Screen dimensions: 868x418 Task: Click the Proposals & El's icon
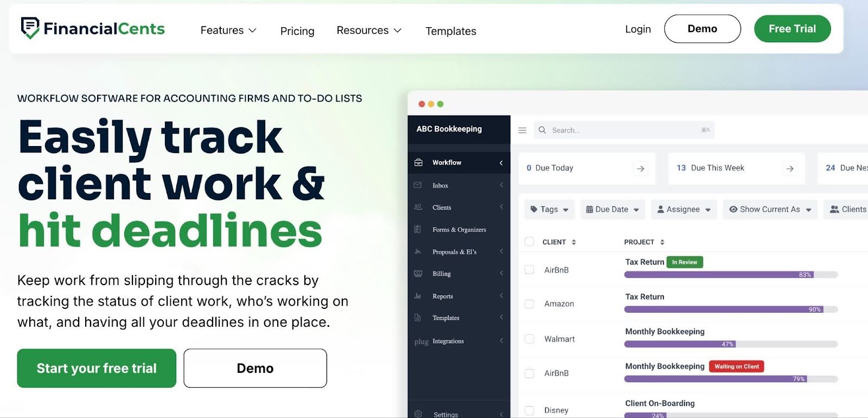point(418,251)
